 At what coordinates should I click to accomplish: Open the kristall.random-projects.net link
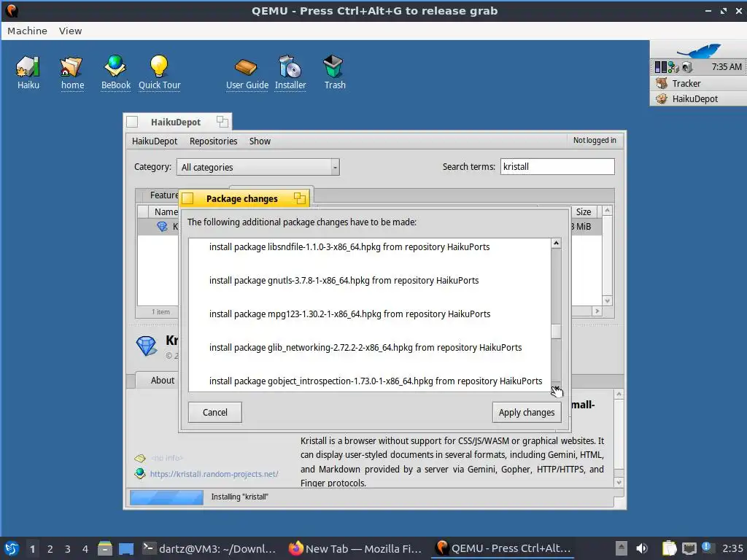pos(214,474)
